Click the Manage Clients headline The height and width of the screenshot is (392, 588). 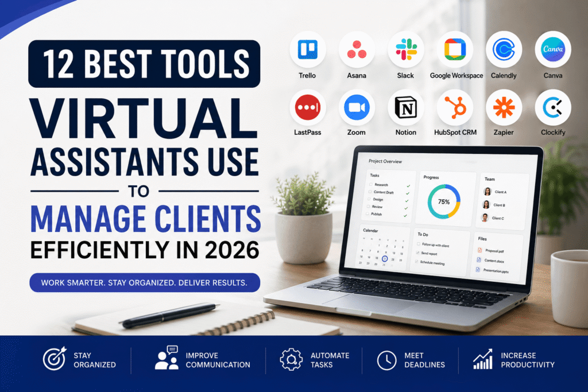(145, 219)
